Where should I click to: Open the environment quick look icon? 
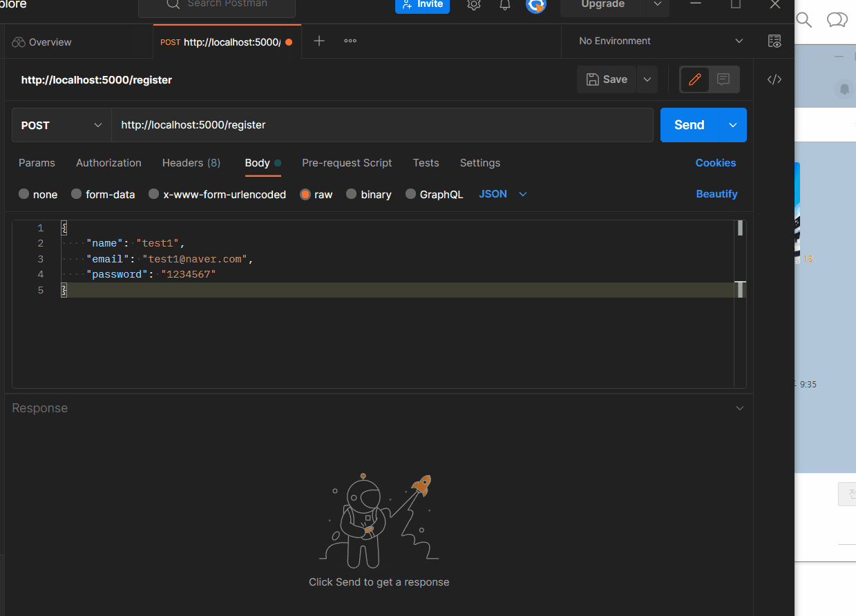pos(774,41)
